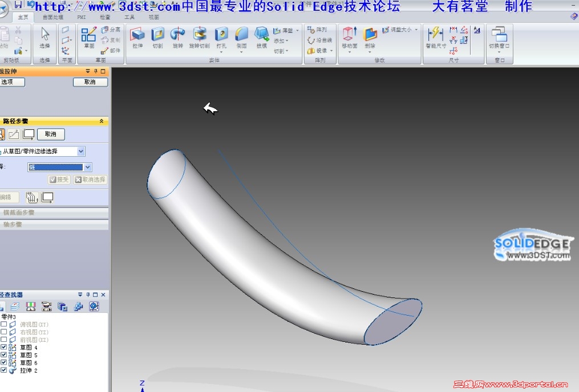Close the PathFinder panel

(103, 295)
